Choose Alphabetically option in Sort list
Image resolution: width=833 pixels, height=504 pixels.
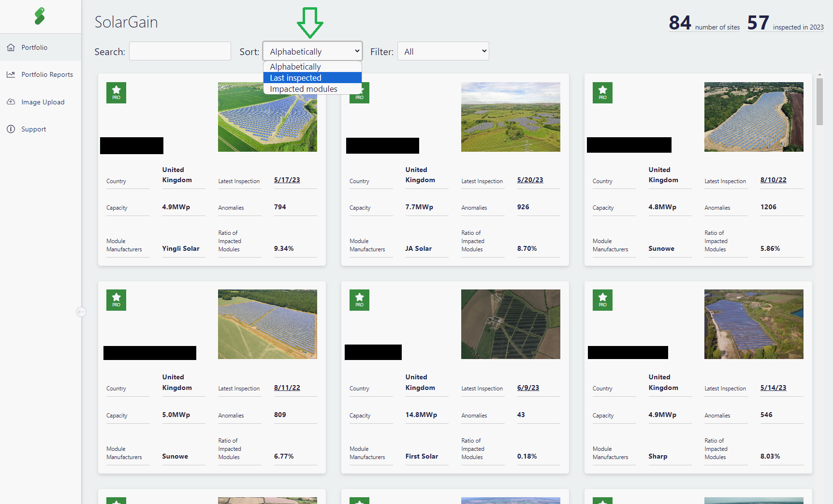pos(312,67)
